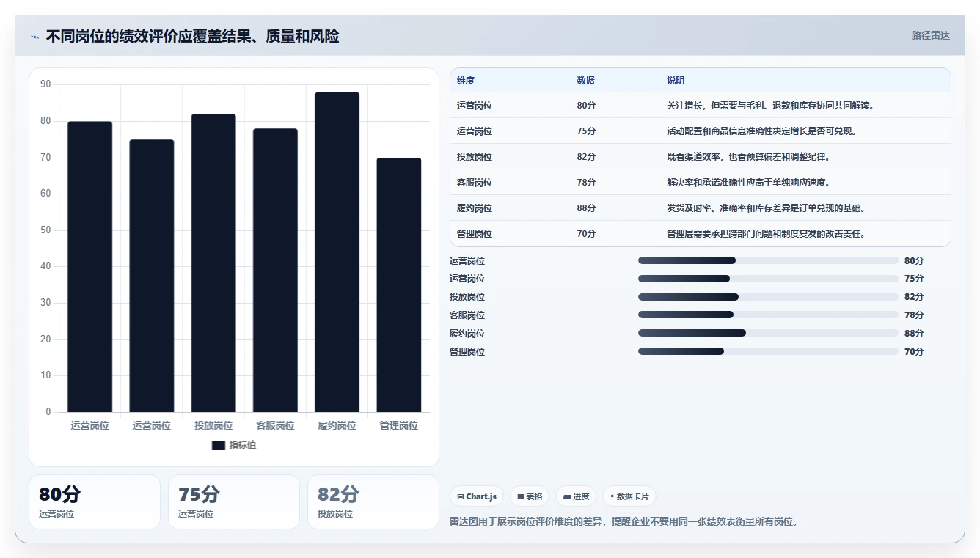Viewport: 980px width, 558px height.
Task: Click the 客服岗位 bar in the chart
Action: 275,271
